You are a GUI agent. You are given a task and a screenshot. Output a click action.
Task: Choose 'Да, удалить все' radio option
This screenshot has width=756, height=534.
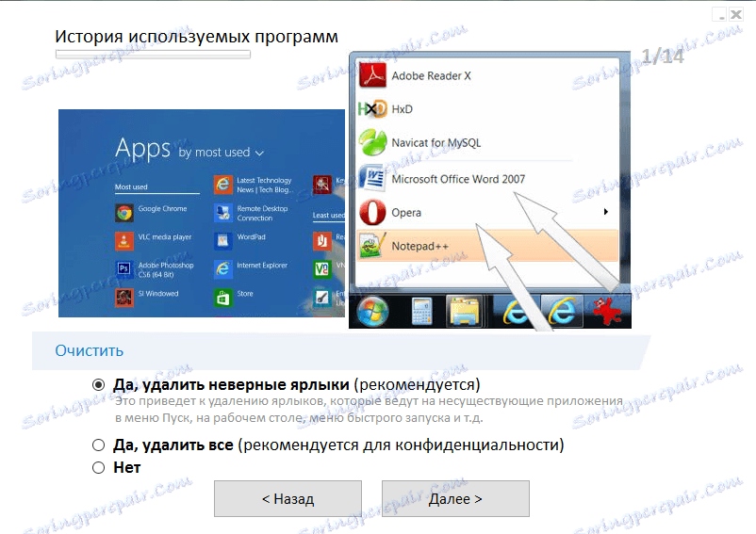[98, 445]
